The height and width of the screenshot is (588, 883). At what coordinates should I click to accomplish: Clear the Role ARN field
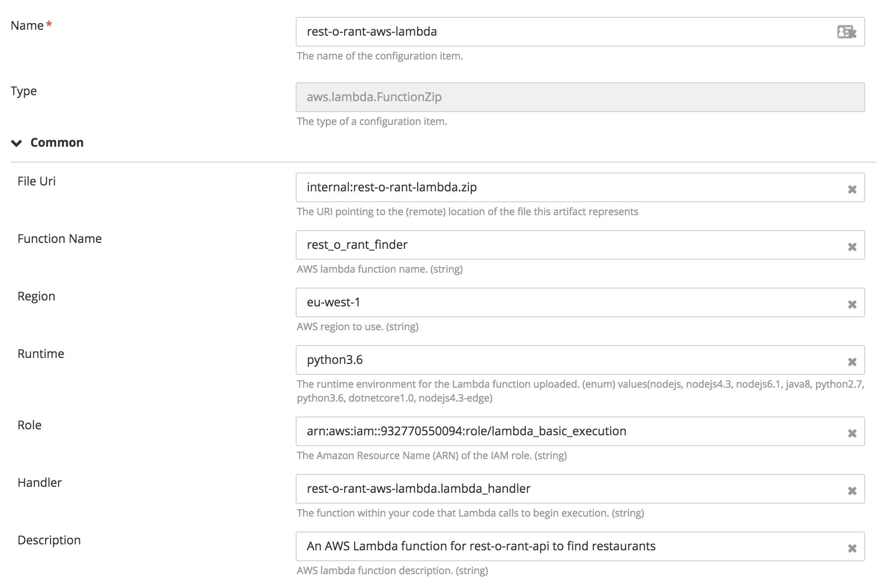[x=852, y=433]
